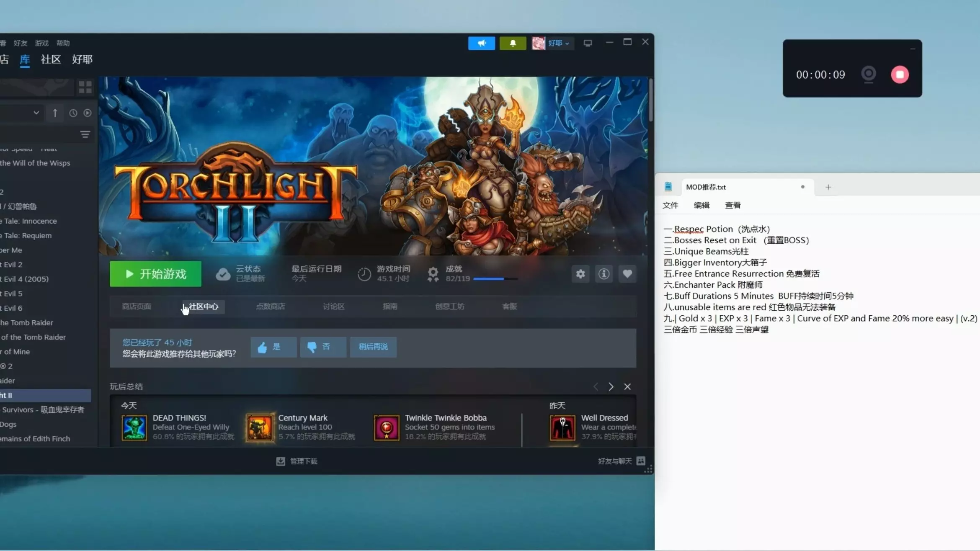The height and width of the screenshot is (551, 980).
Task: Click the recent clock icon in library sidebar
Action: tap(73, 113)
